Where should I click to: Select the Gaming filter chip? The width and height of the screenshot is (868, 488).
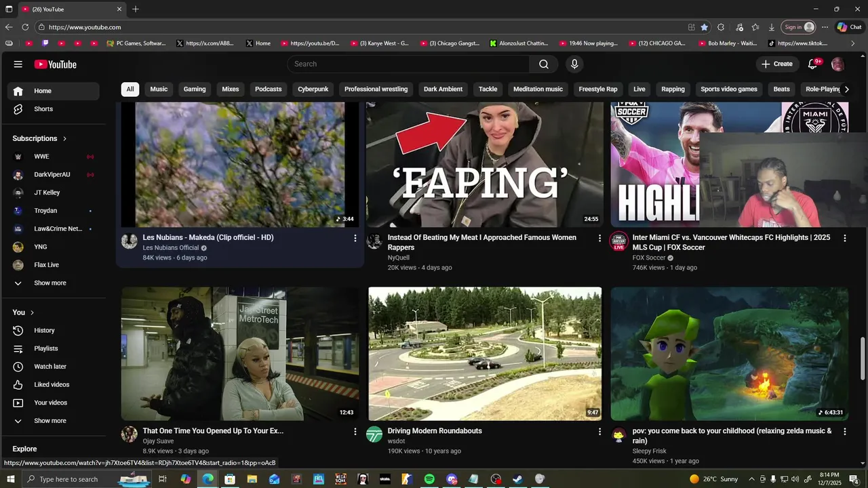(x=195, y=89)
